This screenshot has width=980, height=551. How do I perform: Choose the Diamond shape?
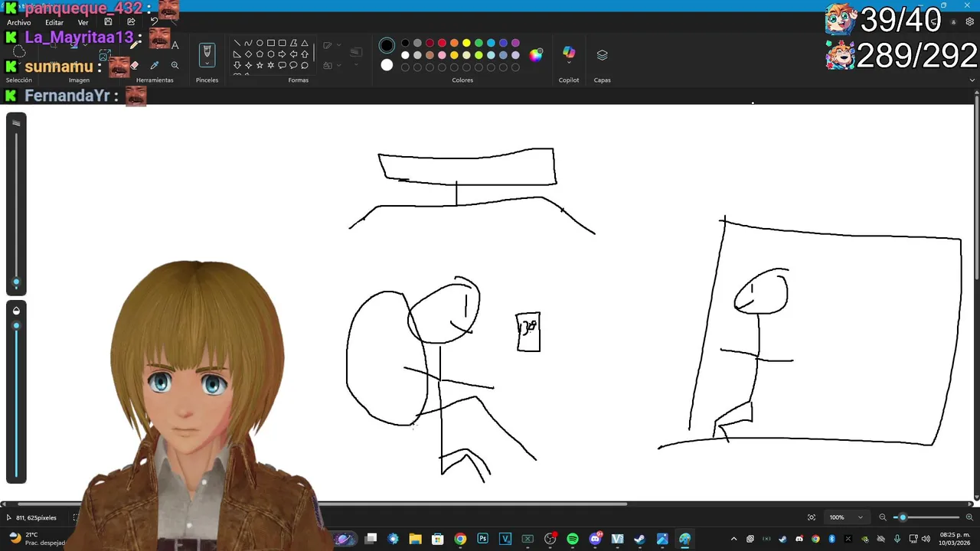(248, 54)
